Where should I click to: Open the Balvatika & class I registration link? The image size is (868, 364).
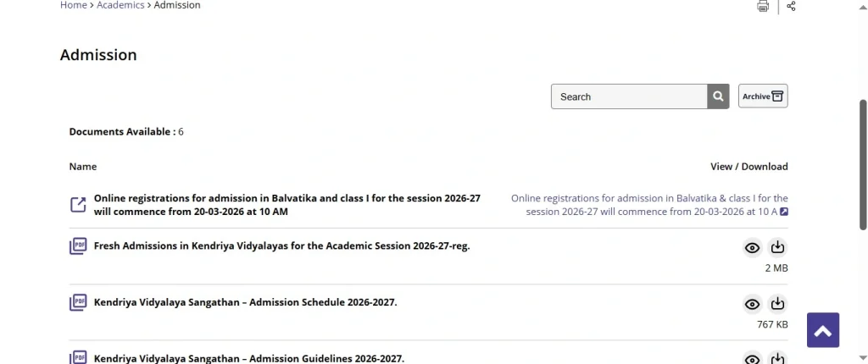click(649, 205)
